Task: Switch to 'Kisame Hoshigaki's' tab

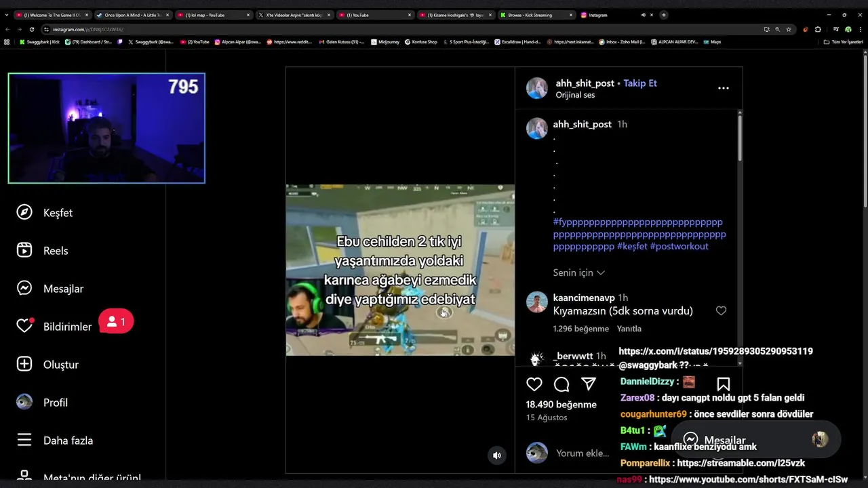Action: pos(455,15)
